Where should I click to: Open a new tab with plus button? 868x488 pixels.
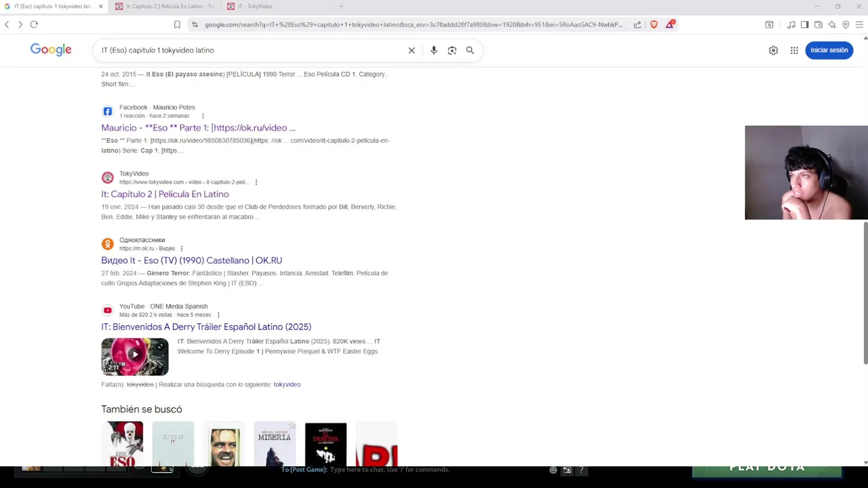(341, 6)
